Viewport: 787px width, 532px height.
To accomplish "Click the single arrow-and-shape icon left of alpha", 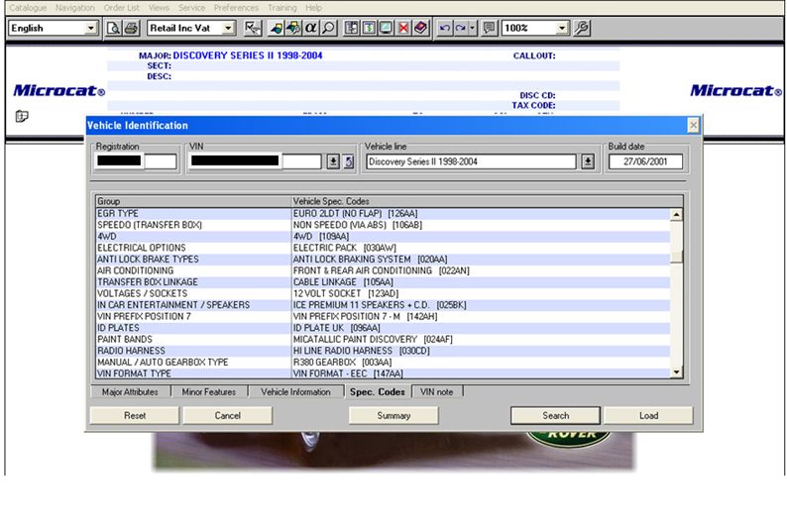I will click(277, 28).
